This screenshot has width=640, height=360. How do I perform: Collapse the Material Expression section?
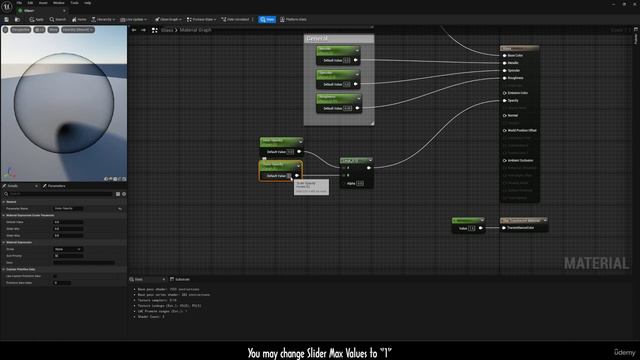pos(4,242)
